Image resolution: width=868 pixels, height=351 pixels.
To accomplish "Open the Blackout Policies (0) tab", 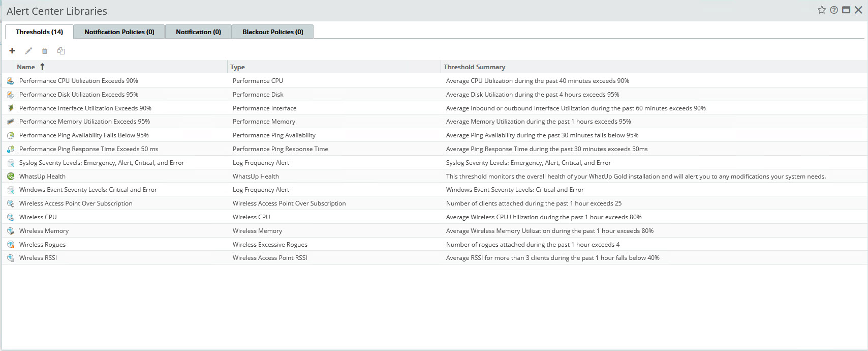I will click(273, 32).
